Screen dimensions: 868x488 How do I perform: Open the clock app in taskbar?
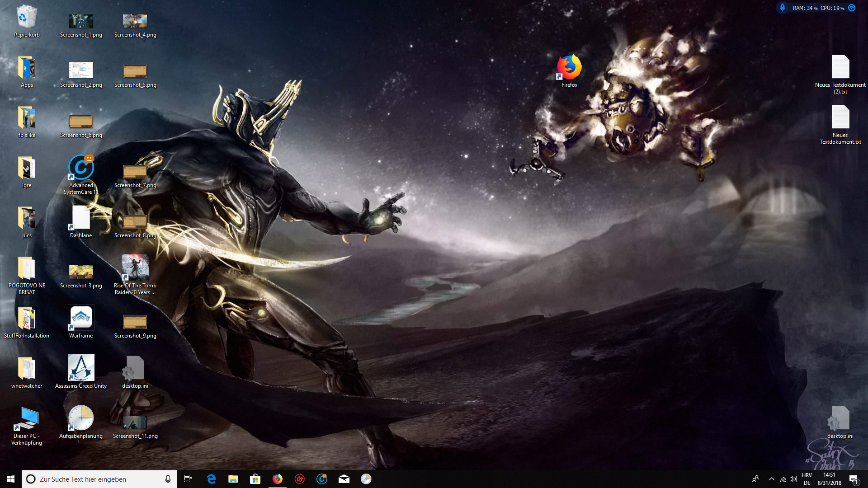pyautogui.click(x=366, y=479)
